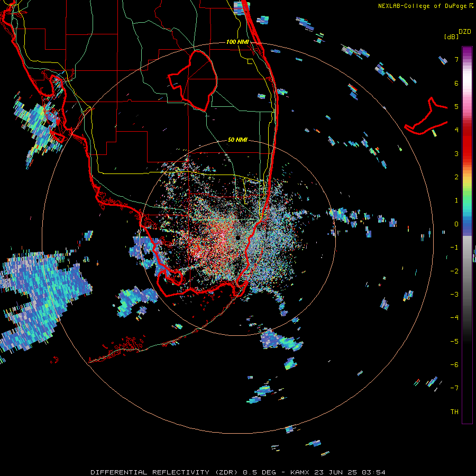Click the 2 value on the color scale

pyautogui.click(x=456, y=177)
